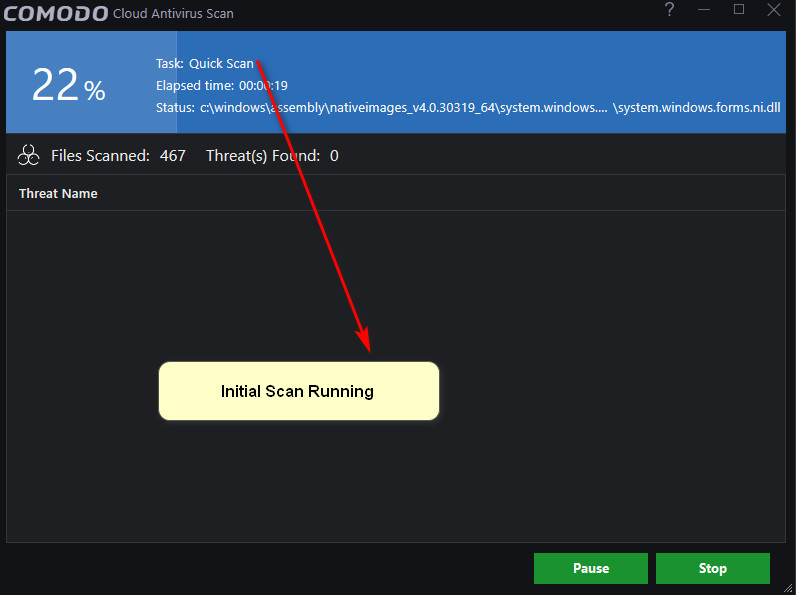Grab the window resize grip corner
This screenshot has width=796, height=595.
click(788, 588)
